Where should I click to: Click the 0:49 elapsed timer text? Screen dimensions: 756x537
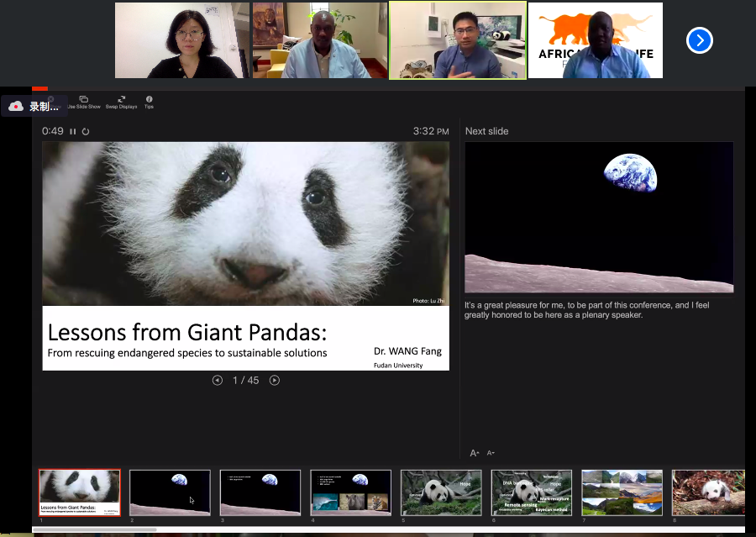(53, 131)
